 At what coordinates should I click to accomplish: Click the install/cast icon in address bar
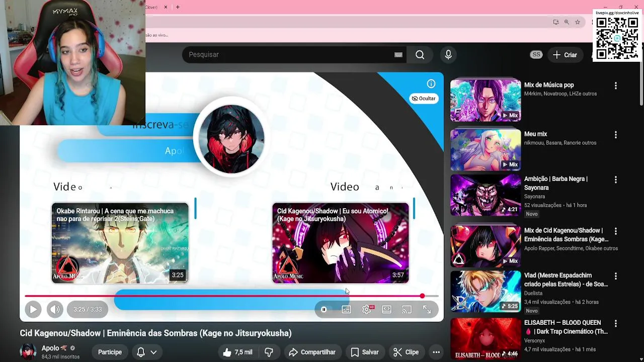555,22
